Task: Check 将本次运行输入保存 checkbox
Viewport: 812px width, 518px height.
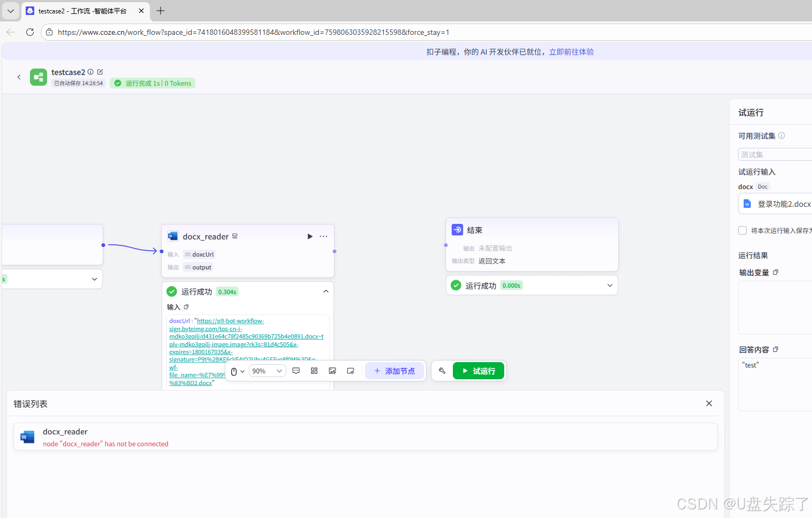Action: (742, 230)
